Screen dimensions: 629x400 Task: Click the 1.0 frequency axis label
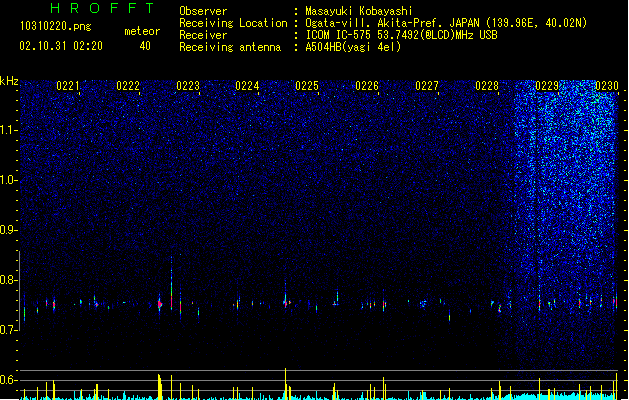[9, 180]
